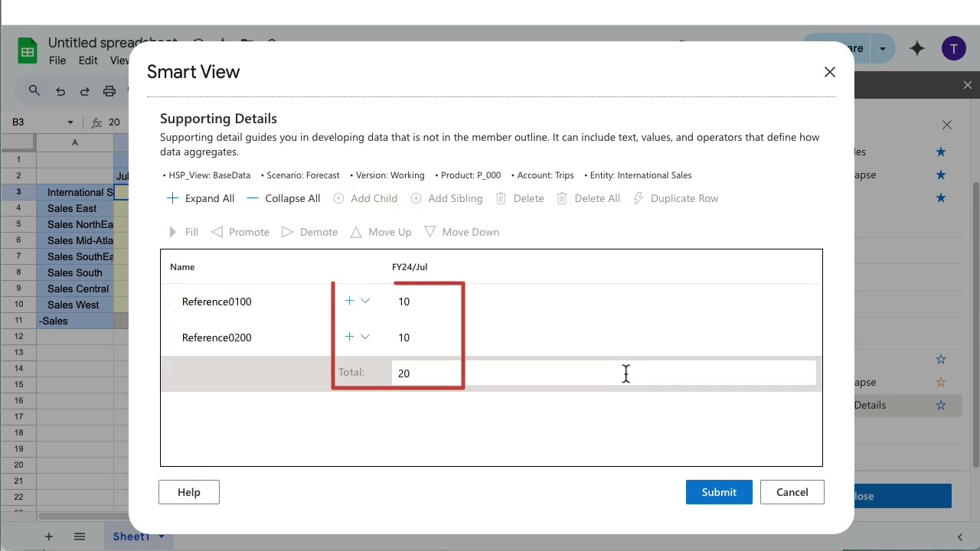This screenshot has height=551, width=980.
Task: Click the Promote toolbar option
Action: coord(240,232)
